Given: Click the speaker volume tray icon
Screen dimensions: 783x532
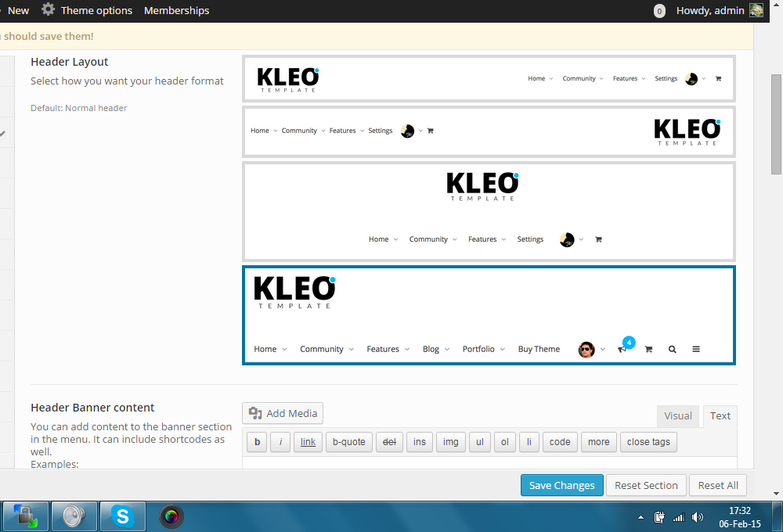Looking at the screenshot, I should tap(698, 516).
